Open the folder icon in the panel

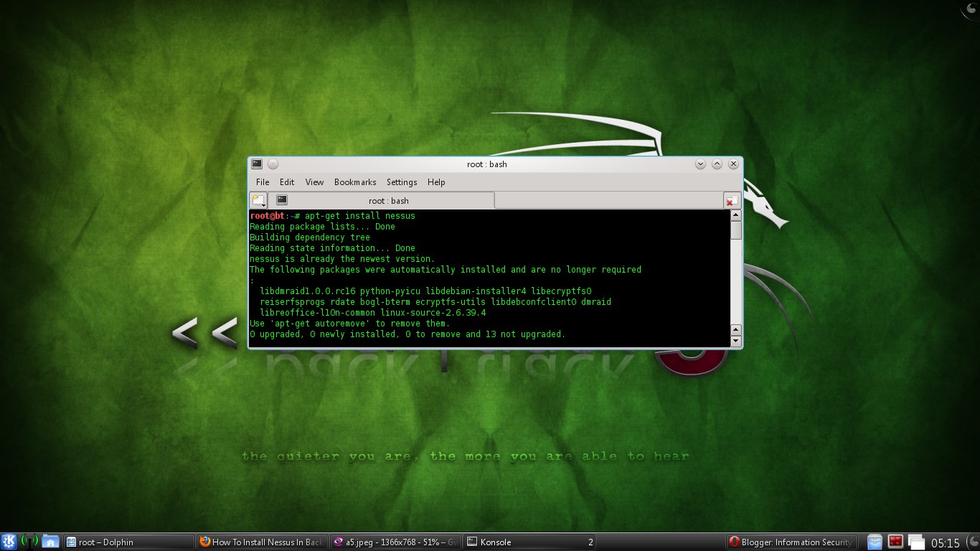coord(50,542)
